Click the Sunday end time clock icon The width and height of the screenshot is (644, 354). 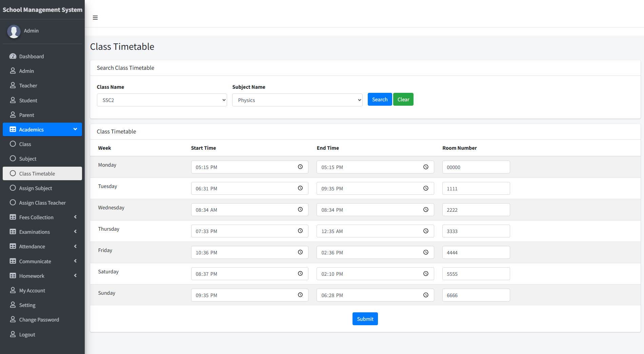click(x=426, y=295)
